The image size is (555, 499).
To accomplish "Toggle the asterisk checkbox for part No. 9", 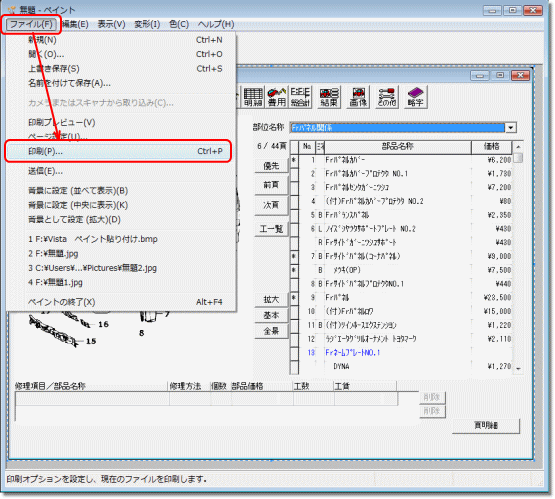I will (x=294, y=298).
